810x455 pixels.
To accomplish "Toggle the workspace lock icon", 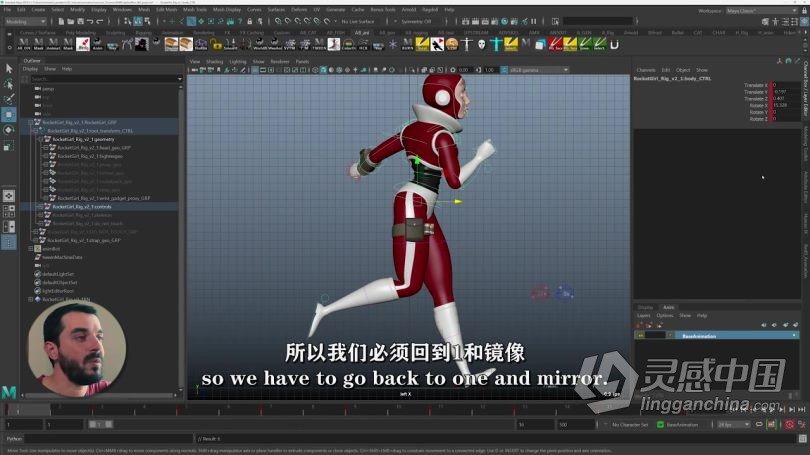I will [805, 10].
